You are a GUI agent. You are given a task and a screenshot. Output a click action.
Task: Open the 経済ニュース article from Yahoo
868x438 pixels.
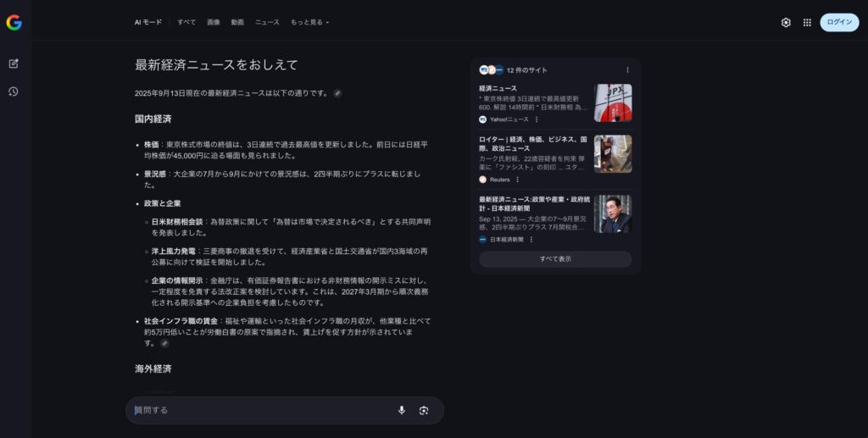[498, 88]
